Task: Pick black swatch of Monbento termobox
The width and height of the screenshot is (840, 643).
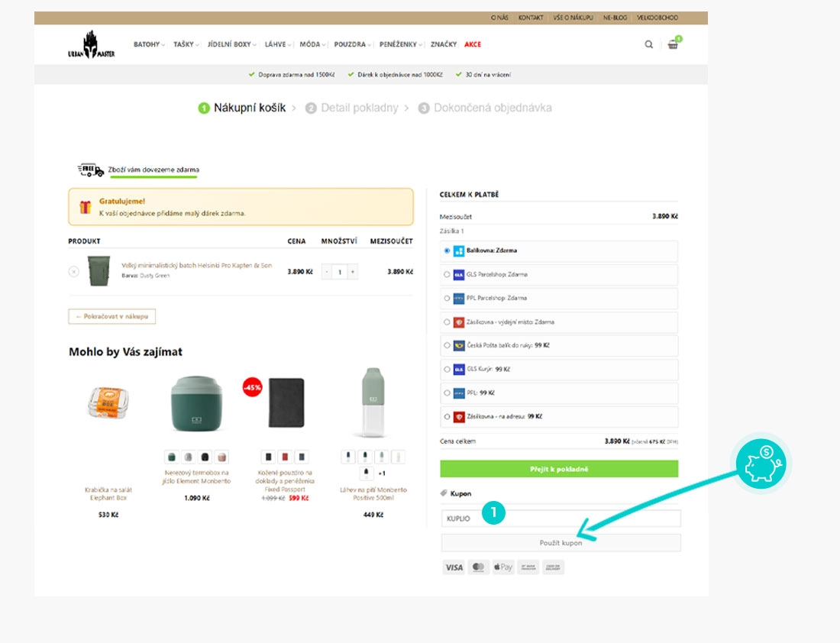Action: tap(205, 457)
